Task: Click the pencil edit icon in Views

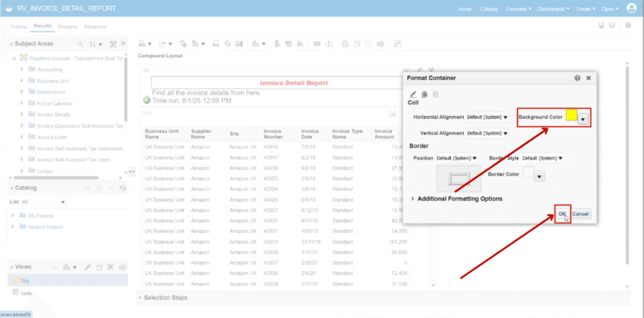Action: click(x=87, y=267)
